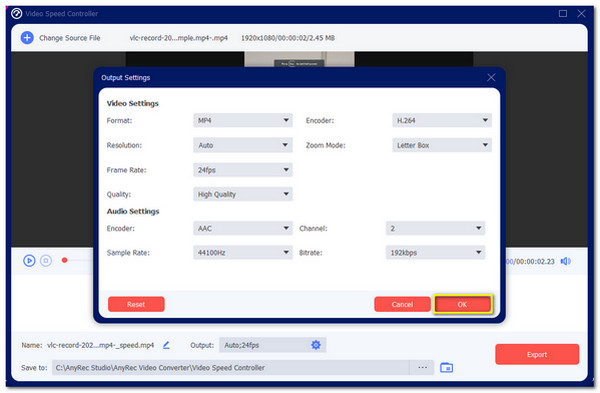
Task: Open the Channel dropdown showing 2
Action: tap(435, 228)
